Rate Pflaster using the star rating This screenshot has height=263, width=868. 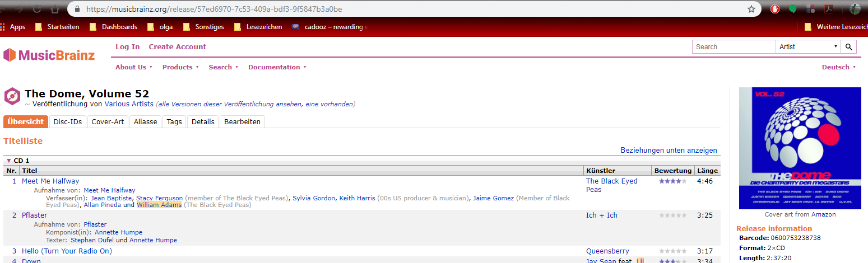pyautogui.click(x=672, y=215)
